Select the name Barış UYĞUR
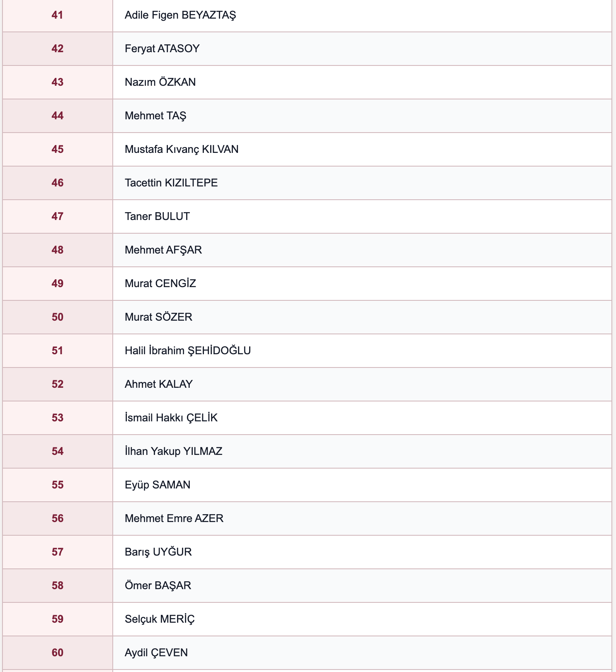 (158, 552)
